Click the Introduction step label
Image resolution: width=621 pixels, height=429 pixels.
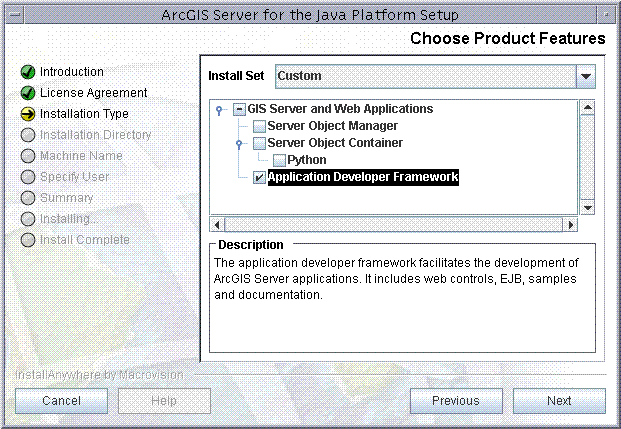72,72
